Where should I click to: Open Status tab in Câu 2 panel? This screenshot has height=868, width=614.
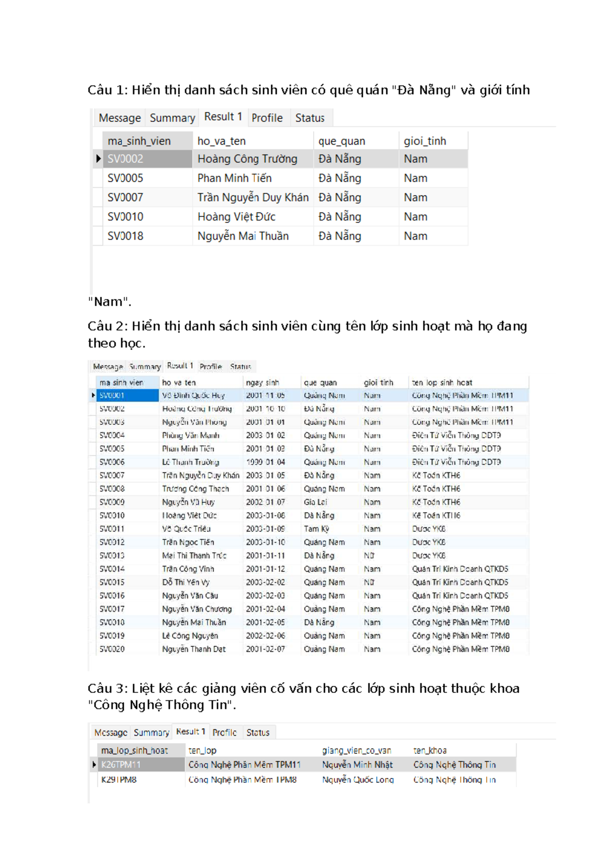pyautogui.click(x=240, y=366)
